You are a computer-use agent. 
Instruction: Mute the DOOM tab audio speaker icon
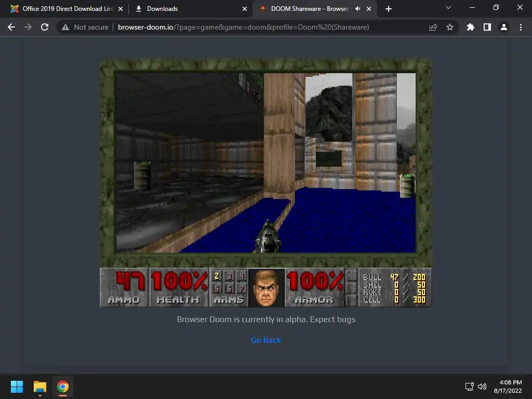click(357, 9)
